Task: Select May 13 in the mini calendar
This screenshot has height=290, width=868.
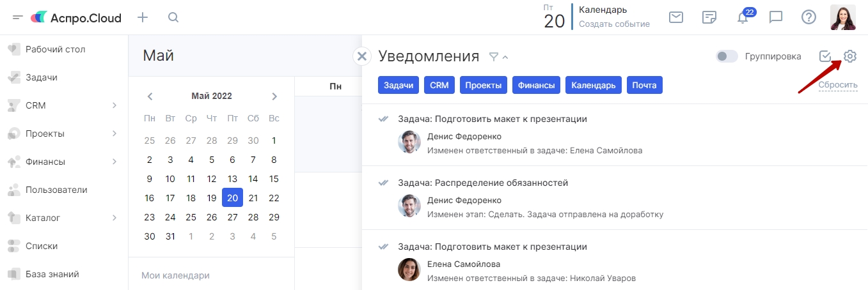Action: click(x=232, y=179)
